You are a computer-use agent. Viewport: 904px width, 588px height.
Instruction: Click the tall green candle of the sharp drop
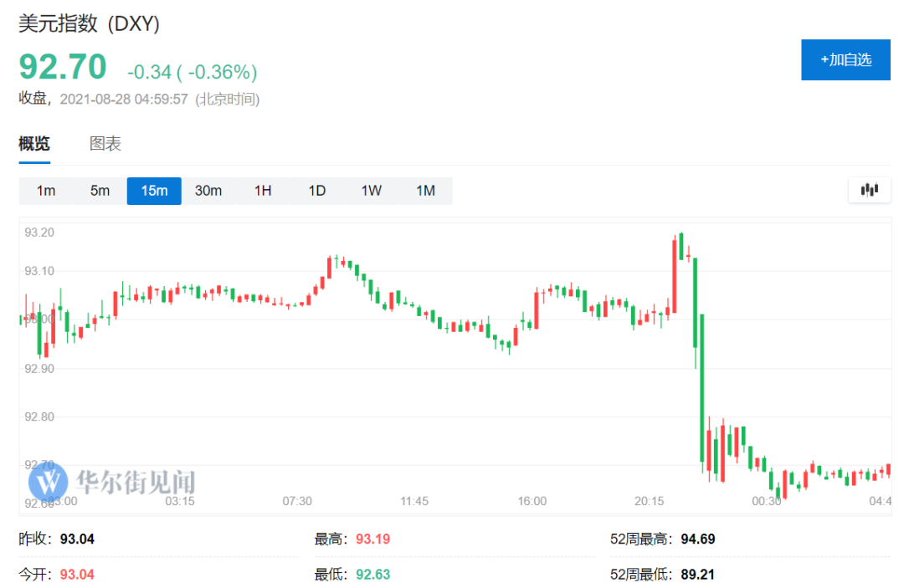(702, 387)
